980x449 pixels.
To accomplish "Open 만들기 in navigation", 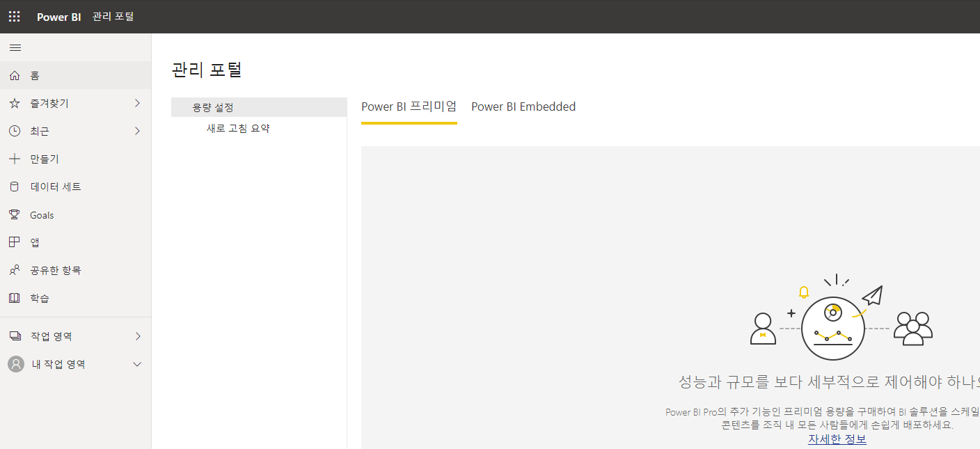I will click(x=75, y=159).
